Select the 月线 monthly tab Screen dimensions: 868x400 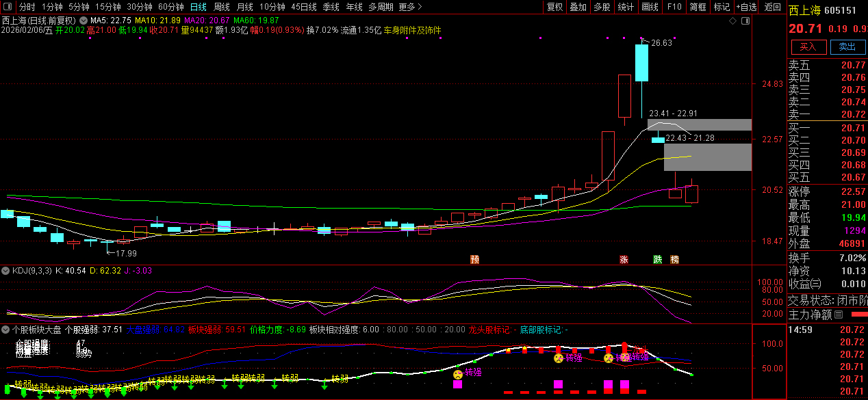245,7
